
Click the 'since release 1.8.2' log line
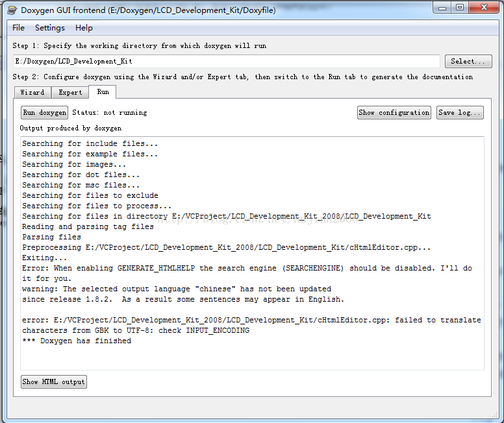(x=183, y=299)
